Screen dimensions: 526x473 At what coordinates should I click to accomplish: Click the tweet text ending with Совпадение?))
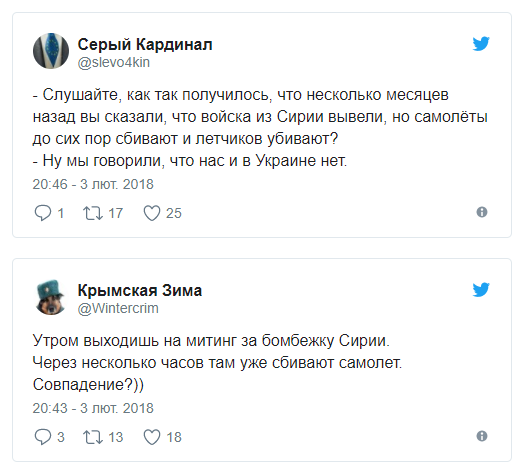click(x=217, y=363)
